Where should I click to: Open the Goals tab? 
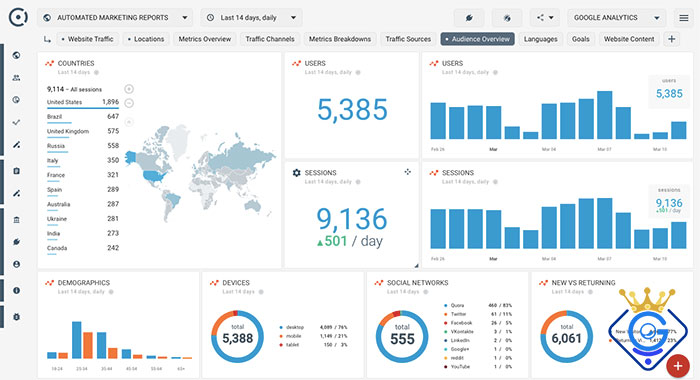[x=581, y=39]
